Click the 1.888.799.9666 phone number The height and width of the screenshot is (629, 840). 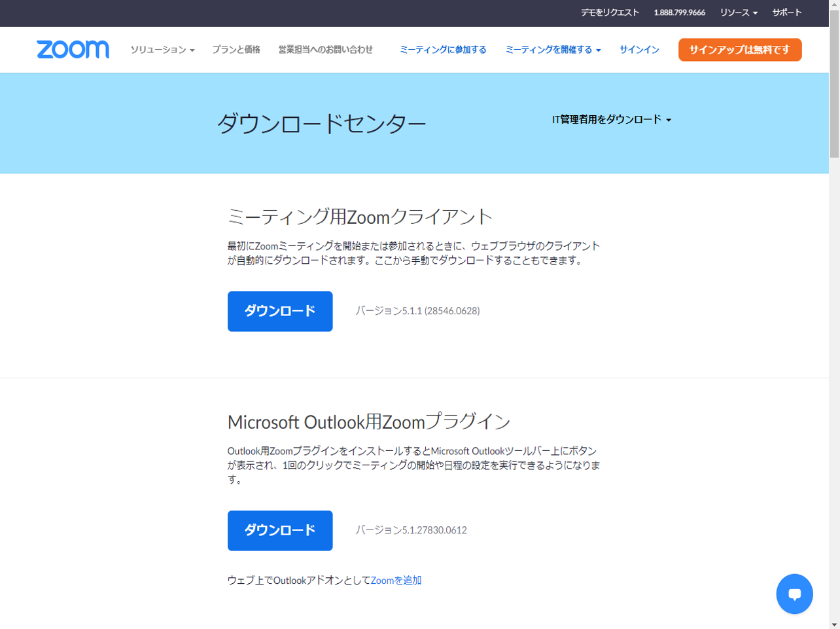[679, 12]
